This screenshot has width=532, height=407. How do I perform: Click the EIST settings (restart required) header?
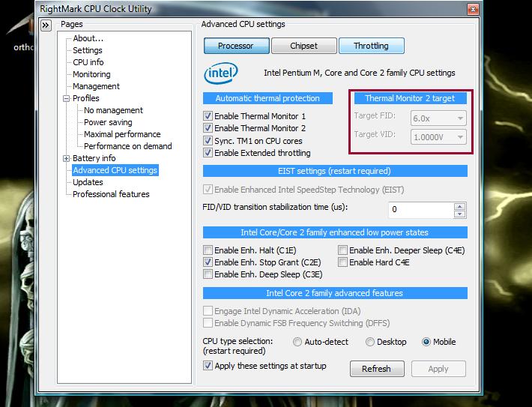point(335,171)
